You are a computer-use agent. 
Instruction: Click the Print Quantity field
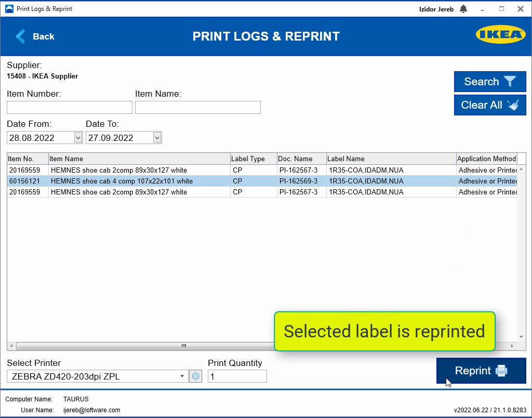(x=237, y=376)
